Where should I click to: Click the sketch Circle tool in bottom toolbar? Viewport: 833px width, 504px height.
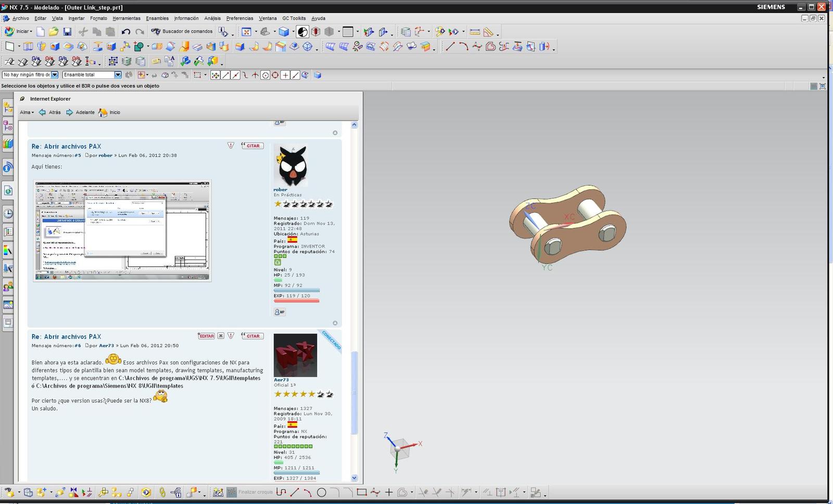pos(322,493)
